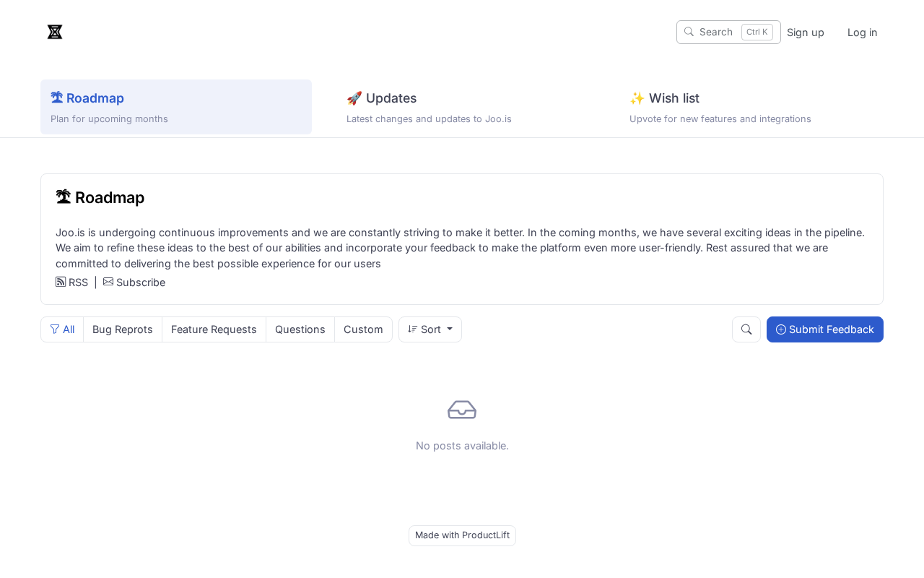This screenshot has width=924, height=578.
Task: Click the envelope Subscribe icon
Action: tap(108, 282)
